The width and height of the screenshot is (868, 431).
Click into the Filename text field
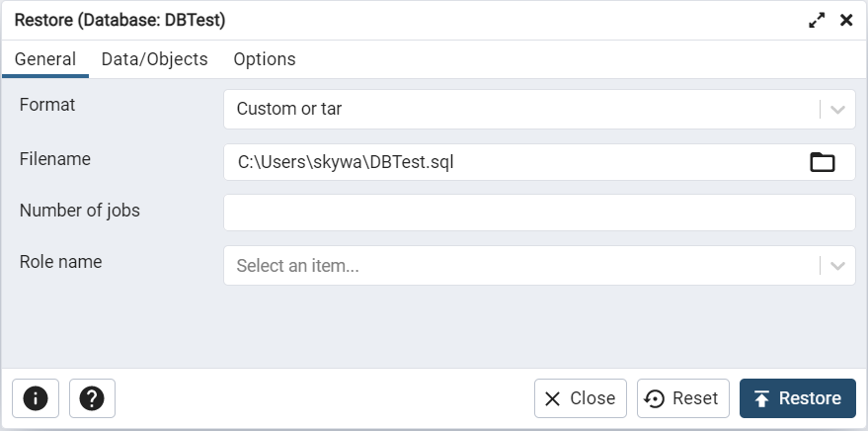pyautogui.click(x=513, y=162)
